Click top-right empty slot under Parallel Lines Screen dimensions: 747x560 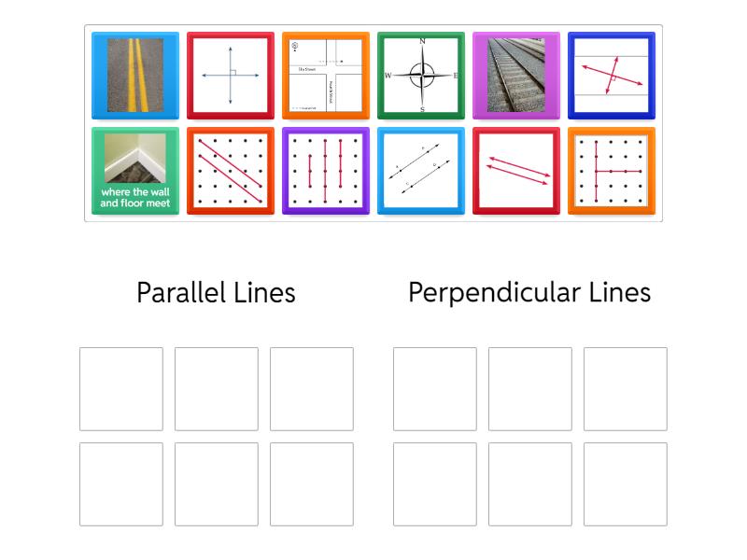[312, 389]
